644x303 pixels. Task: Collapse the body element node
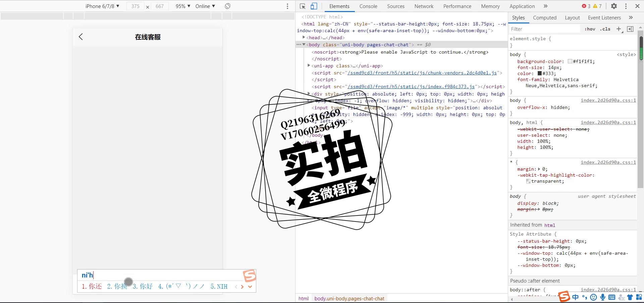pyautogui.click(x=304, y=45)
